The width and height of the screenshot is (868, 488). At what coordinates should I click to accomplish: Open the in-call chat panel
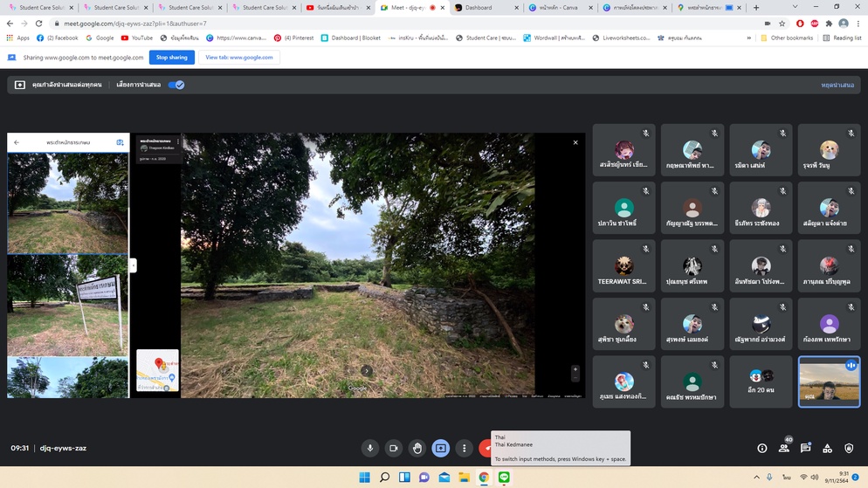805,448
